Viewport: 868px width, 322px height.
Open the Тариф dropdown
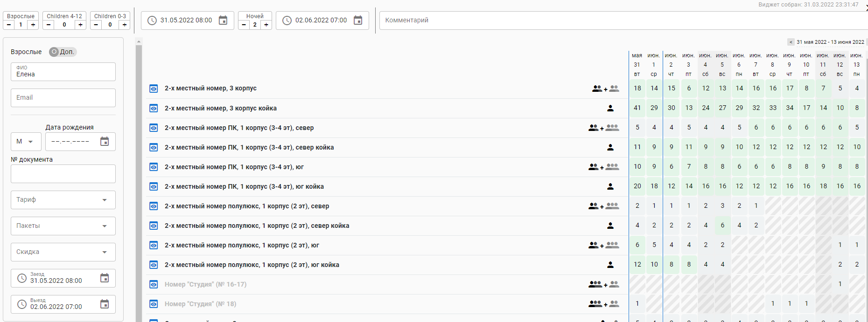[63, 200]
